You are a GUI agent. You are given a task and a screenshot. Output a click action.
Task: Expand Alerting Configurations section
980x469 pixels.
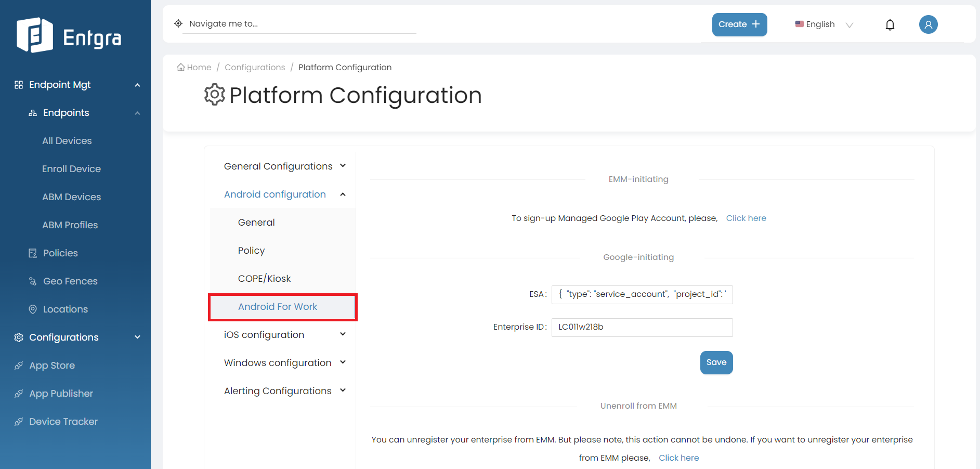284,390
